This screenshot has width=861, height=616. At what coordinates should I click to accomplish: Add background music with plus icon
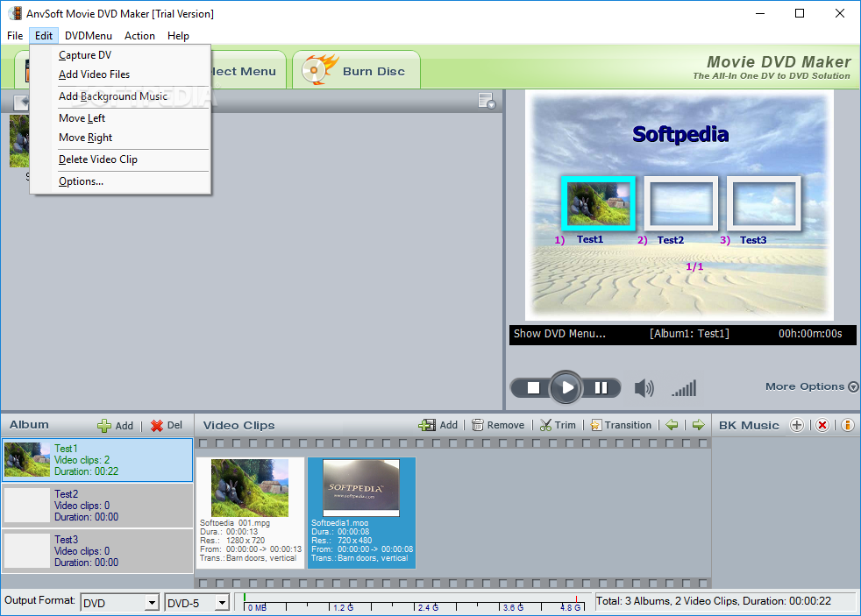(797, 425)
